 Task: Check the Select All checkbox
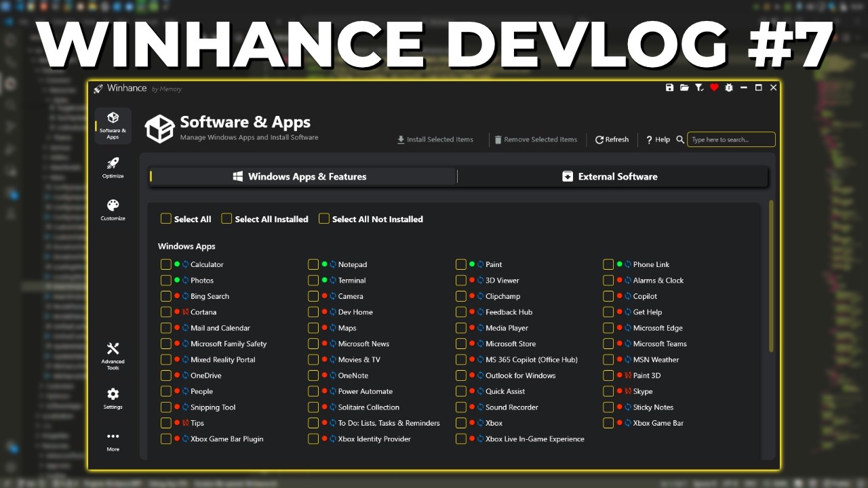[165, 219]
